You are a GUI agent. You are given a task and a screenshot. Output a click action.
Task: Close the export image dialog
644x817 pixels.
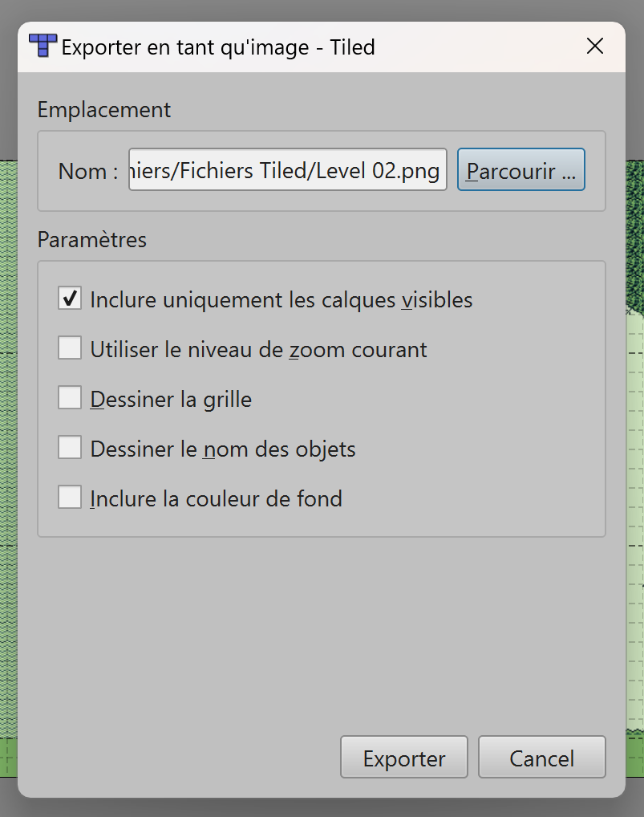click(x=595, y=47)
